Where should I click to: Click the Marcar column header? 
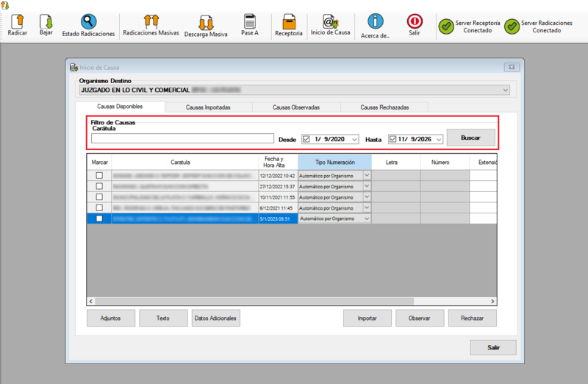click(x=99, y=162)
